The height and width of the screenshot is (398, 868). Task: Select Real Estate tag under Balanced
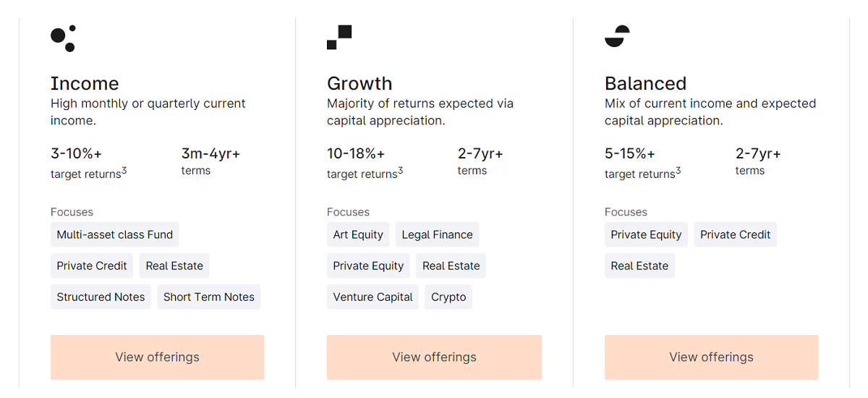pyautogui.click(x=639, y=266)
